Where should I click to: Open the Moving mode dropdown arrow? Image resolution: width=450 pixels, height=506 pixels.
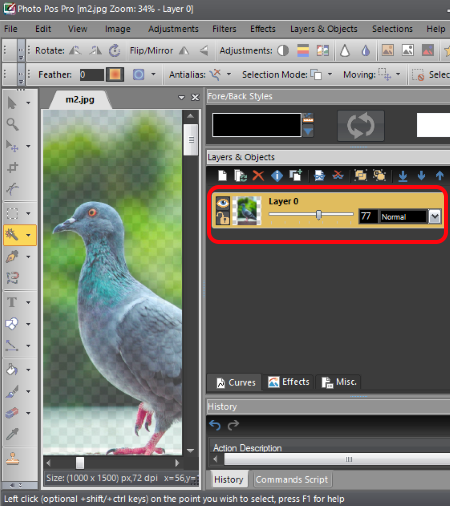[x=398, y=74]
